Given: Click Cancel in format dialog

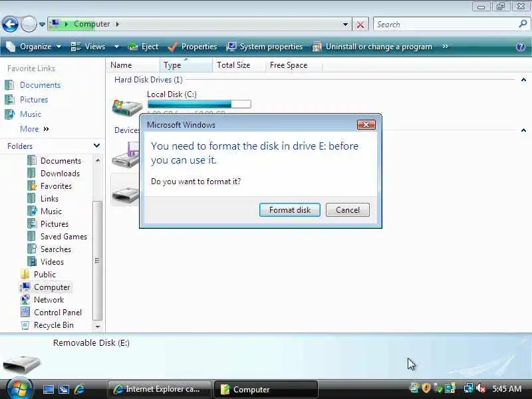Looking at the screenshot, I should point(347,210).
